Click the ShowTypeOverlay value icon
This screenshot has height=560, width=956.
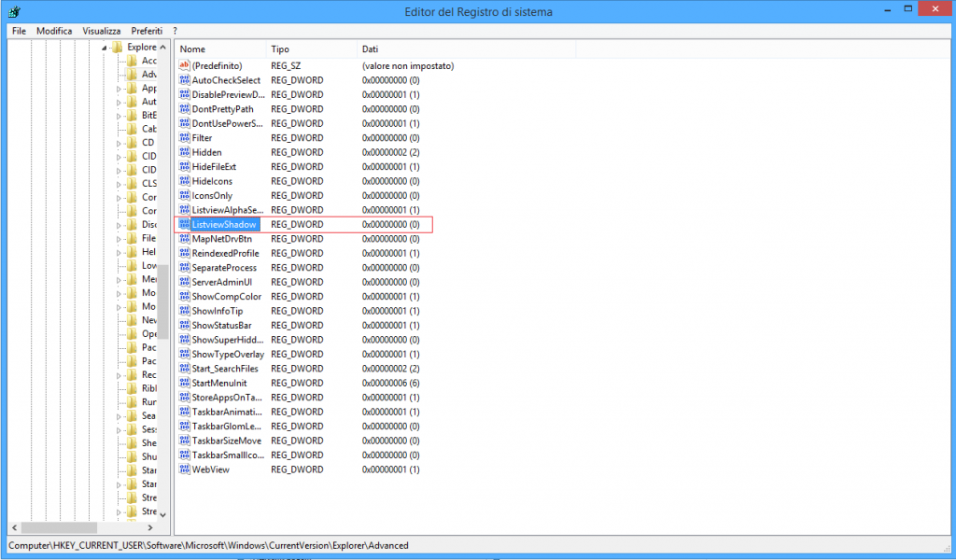(x=184, y=354)
